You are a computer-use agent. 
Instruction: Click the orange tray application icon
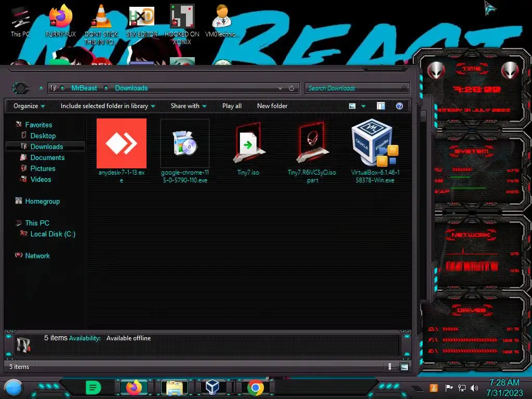[434, 388]
